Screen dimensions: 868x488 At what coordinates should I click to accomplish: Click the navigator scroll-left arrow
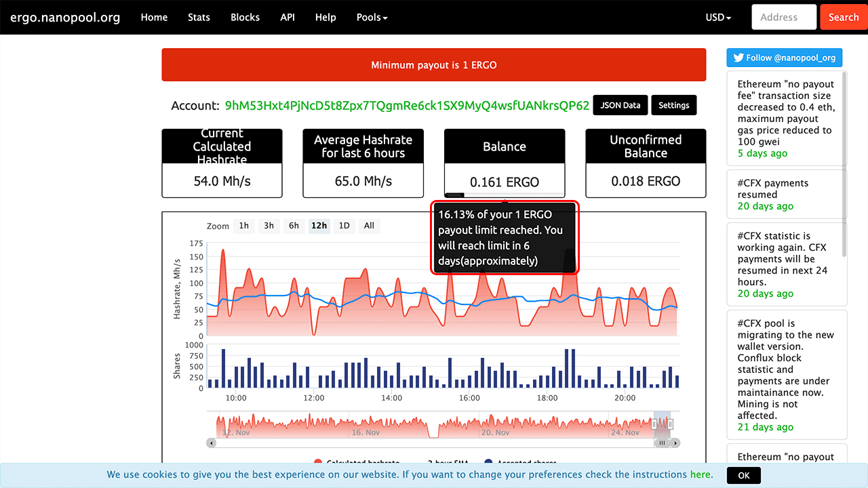[212, 443]
